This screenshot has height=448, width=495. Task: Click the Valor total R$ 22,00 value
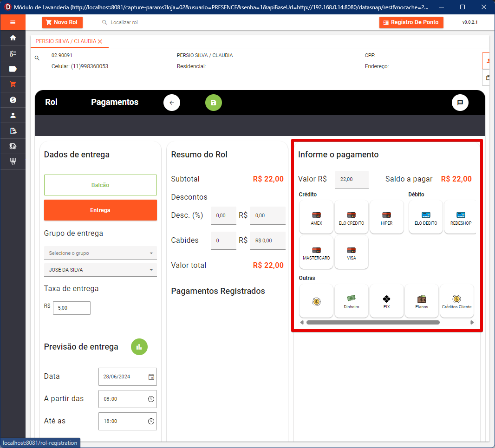[x=268, y=265]
